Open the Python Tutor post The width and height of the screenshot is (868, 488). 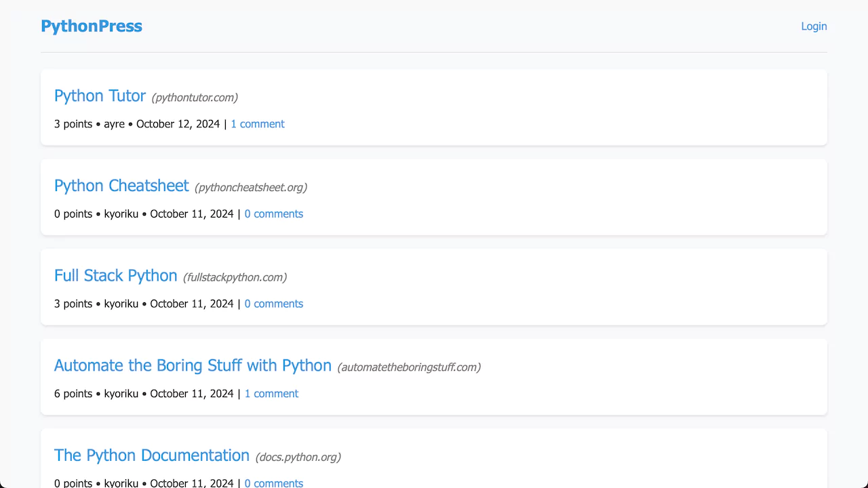[100, 96]
